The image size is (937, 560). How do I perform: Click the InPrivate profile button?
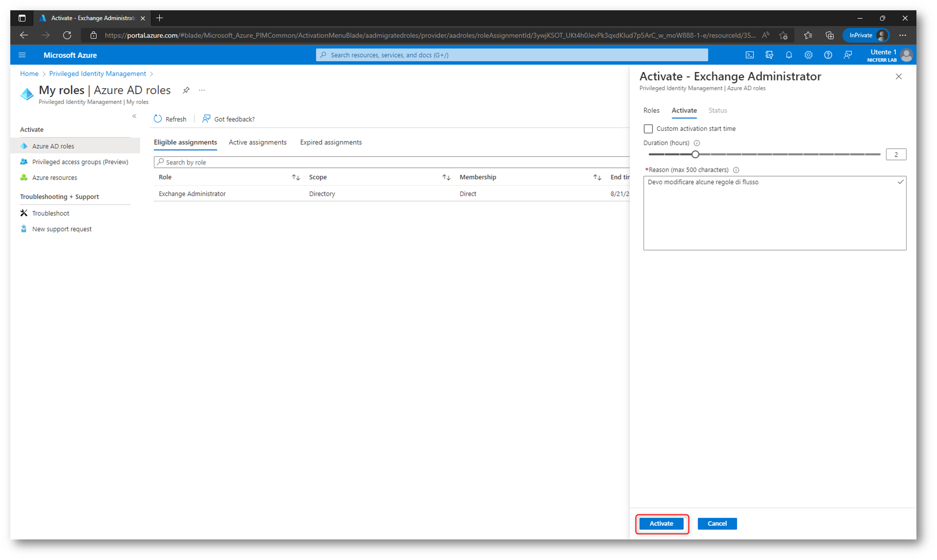[x=866, y=35]
